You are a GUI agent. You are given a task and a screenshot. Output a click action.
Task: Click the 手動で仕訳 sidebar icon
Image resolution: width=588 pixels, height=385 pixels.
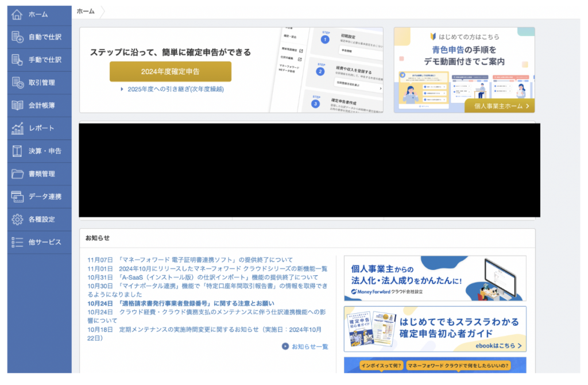point(17,60)
